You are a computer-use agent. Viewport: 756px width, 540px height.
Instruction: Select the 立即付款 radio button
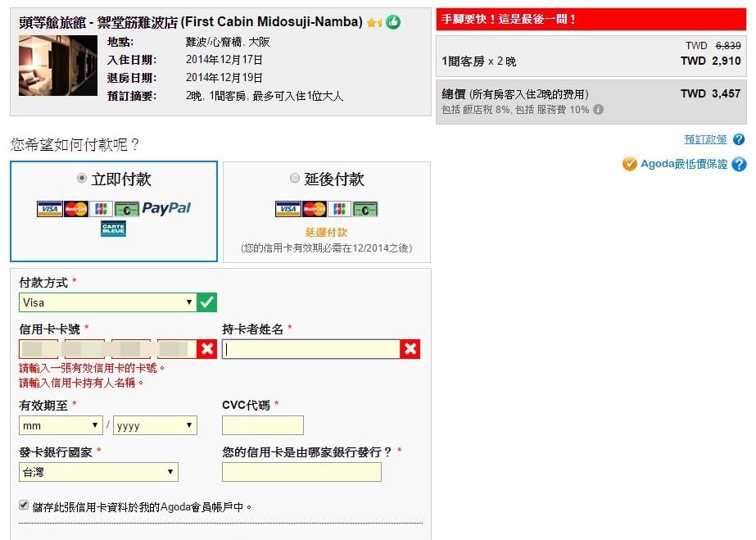tap(81, 179)
